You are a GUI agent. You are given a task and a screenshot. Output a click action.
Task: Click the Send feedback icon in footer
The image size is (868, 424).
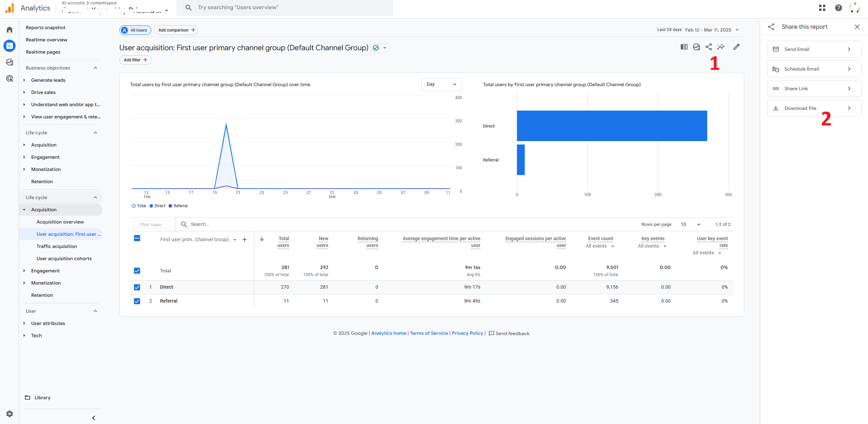click(491, 333)
